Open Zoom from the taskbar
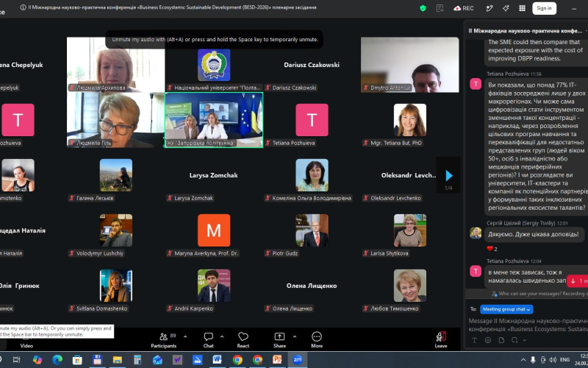This screenshot has width=588, height=368. point(298,360)
